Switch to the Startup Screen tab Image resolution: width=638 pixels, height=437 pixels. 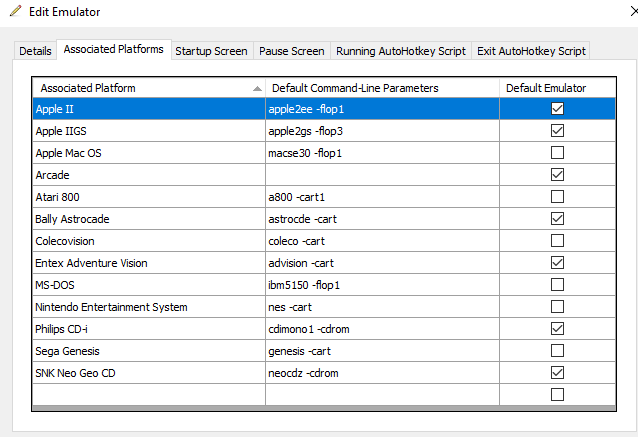coord(212,51)
